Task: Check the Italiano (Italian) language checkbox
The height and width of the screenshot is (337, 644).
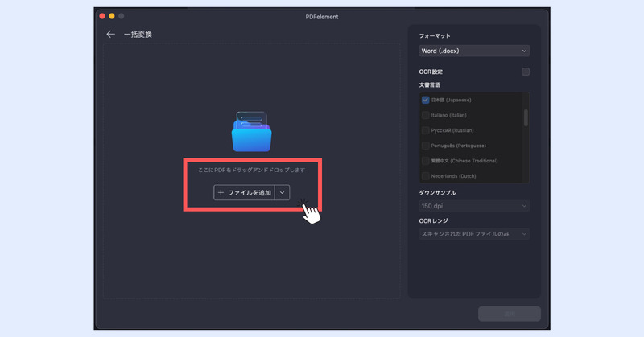Action: point(426,115)
